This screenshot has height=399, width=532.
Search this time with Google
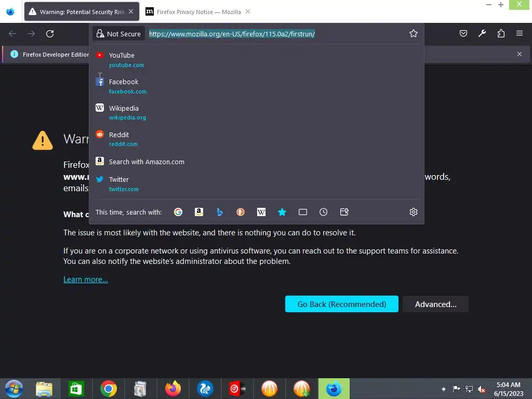point(178,212)
